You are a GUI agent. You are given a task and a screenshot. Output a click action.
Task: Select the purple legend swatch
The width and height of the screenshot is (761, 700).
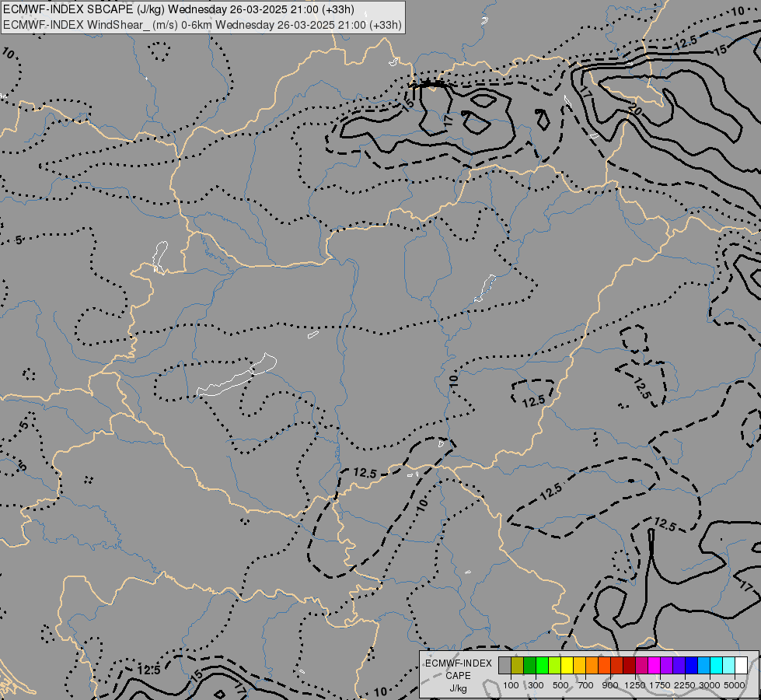click(666, 665)
